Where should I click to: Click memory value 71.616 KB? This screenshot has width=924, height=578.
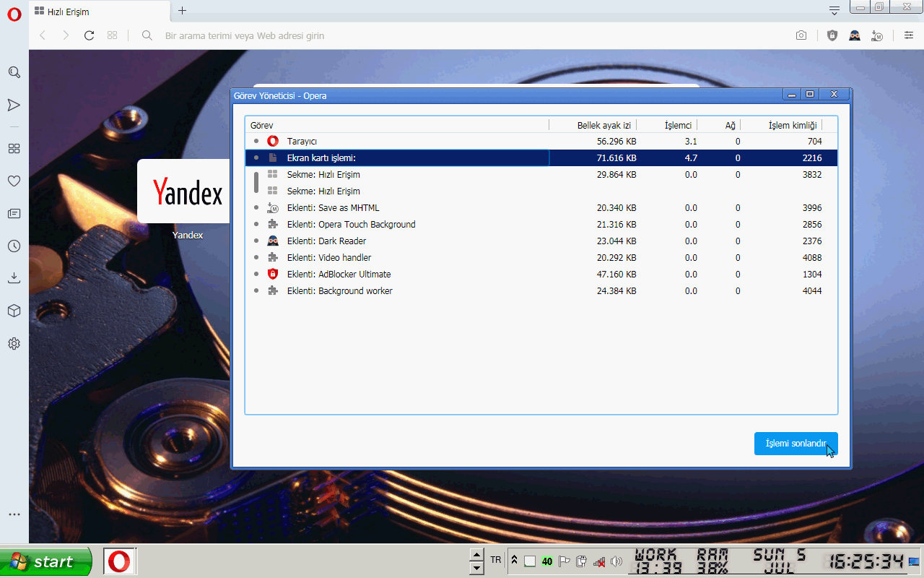616,158
